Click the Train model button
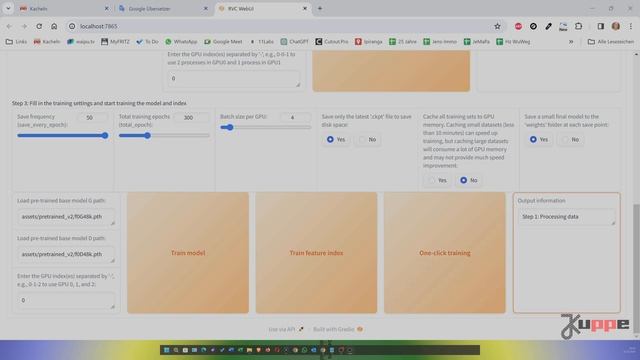Viewport: 640px width, 360px height. (x=188, y=253)
